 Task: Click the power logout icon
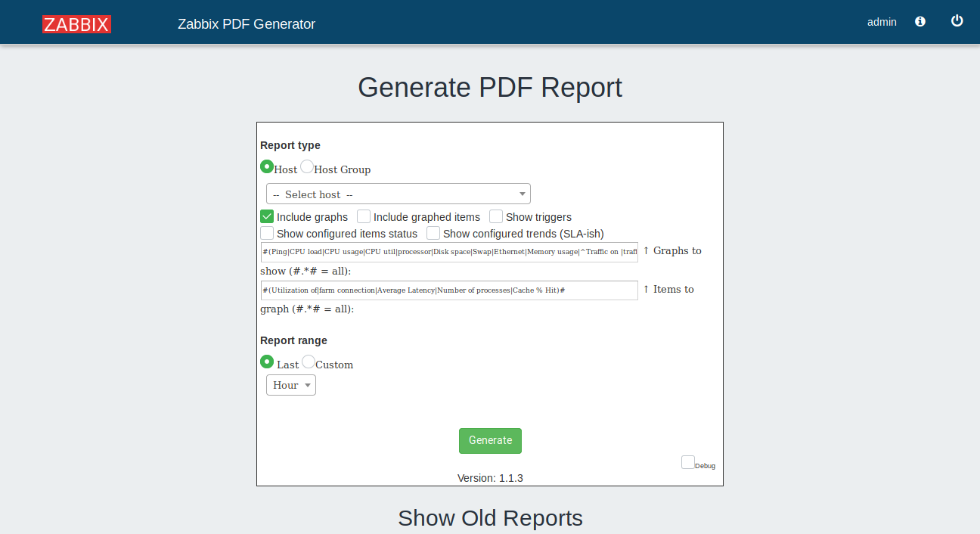click(957, 21)
